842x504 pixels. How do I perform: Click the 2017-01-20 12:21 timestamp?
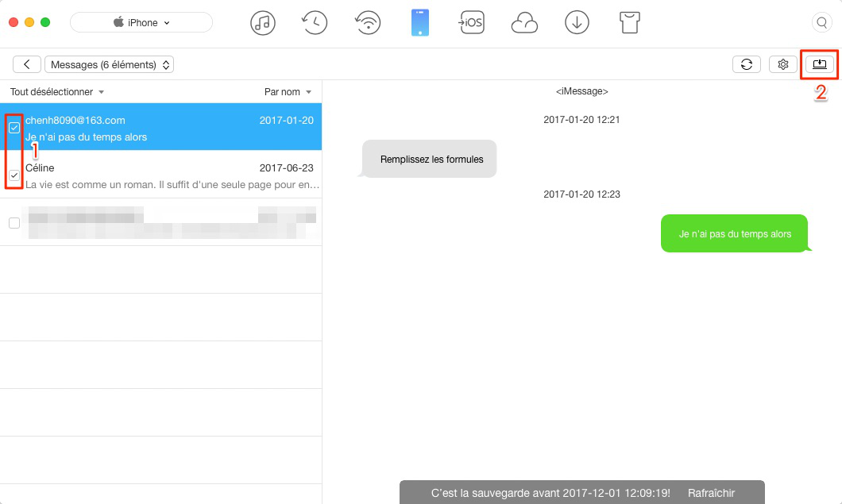click(581, 120)
